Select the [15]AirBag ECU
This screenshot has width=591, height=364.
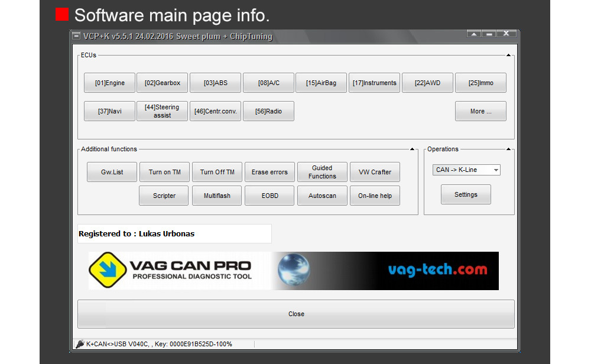(321, 83)
